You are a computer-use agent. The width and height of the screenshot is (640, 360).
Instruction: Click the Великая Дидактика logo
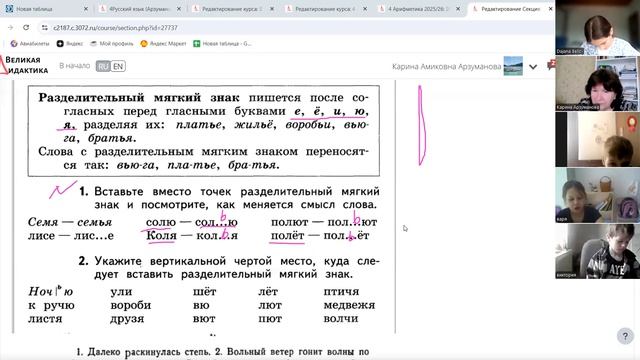(x=24, y=65)
